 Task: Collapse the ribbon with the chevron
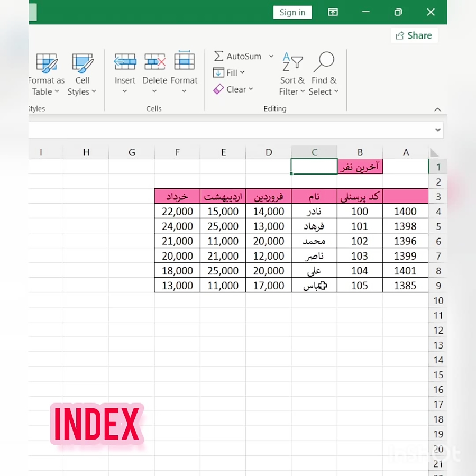437,109
